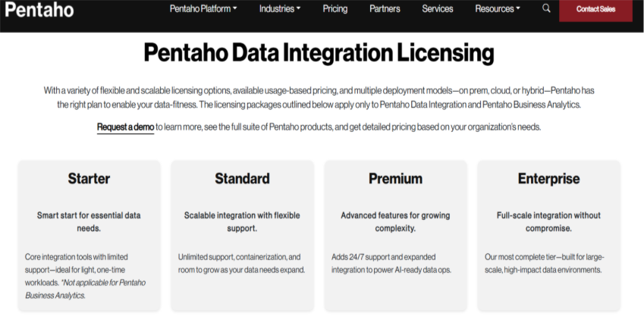Image resolution: width=644 pixels, height=332 pixels.
Task: Click the Pentaho Data Integration Licensing title
Action: 319,53
